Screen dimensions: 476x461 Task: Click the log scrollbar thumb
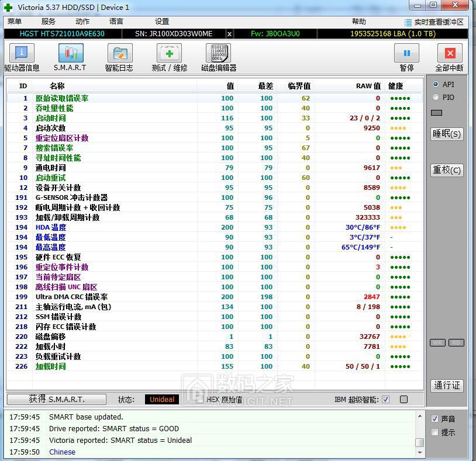click(x=419, y=442)
